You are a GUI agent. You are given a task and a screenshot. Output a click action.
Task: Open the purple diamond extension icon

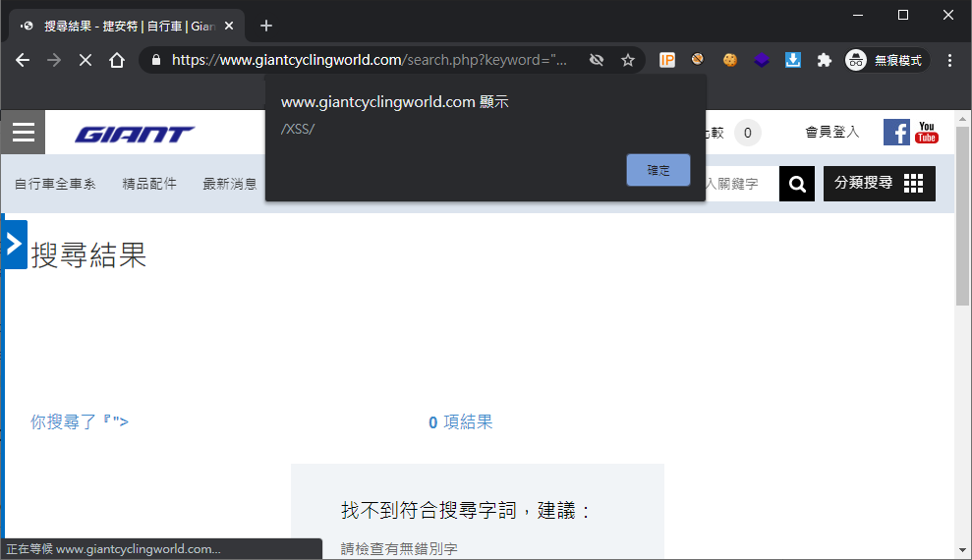point(762,60)
